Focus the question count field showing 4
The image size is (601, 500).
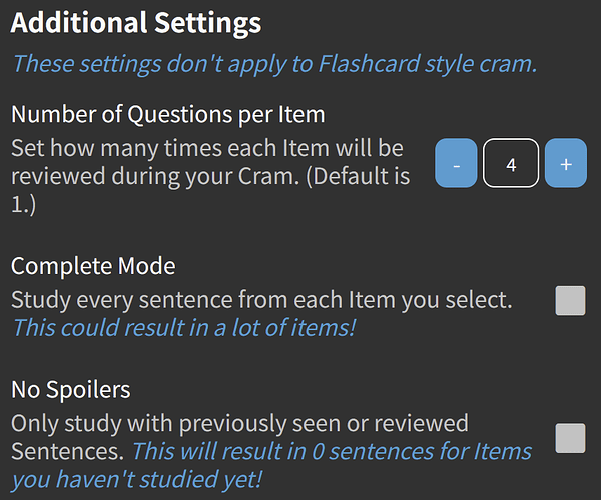[x=511, y=164]
